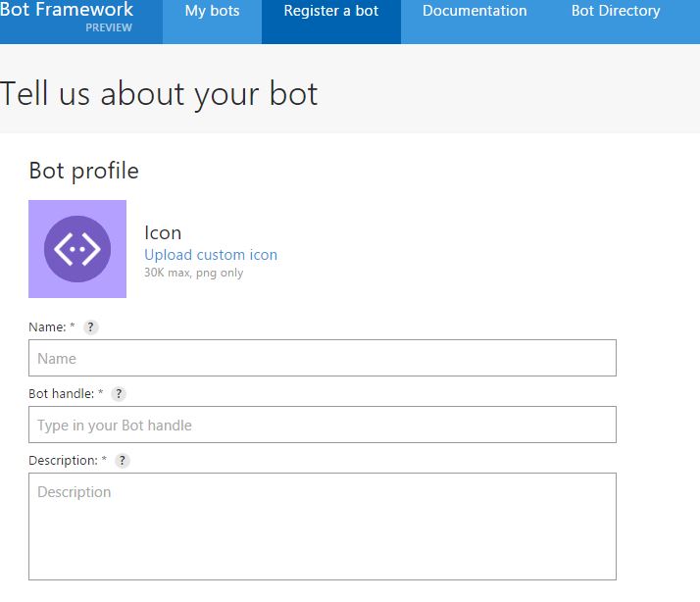Focus the Bot handle input field
Viewport: 700px width, 602px height.
(323, 425)
